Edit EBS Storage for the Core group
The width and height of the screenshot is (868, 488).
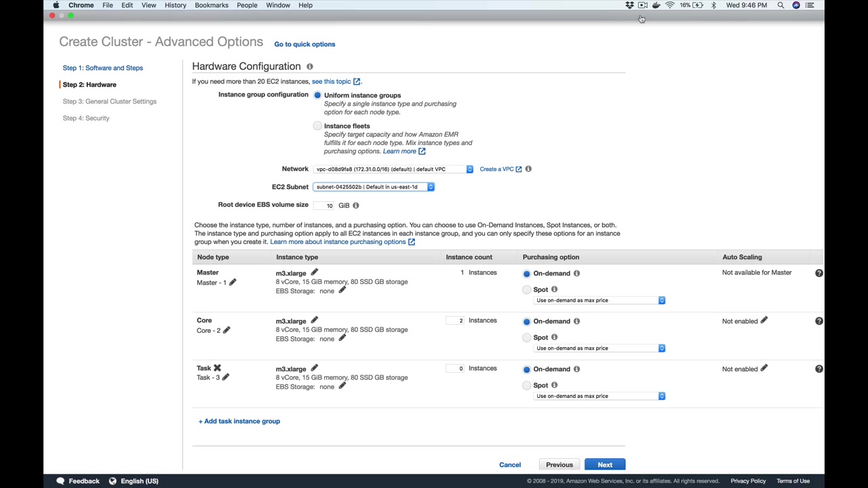coord(342,338)
